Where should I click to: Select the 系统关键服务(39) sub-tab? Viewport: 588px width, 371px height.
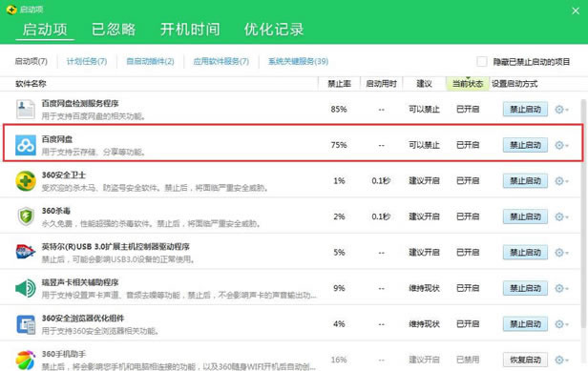coord(298,61)
